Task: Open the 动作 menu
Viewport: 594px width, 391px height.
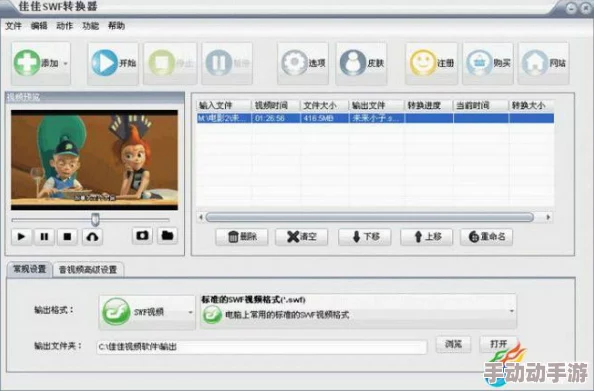Action: (64, 26)
